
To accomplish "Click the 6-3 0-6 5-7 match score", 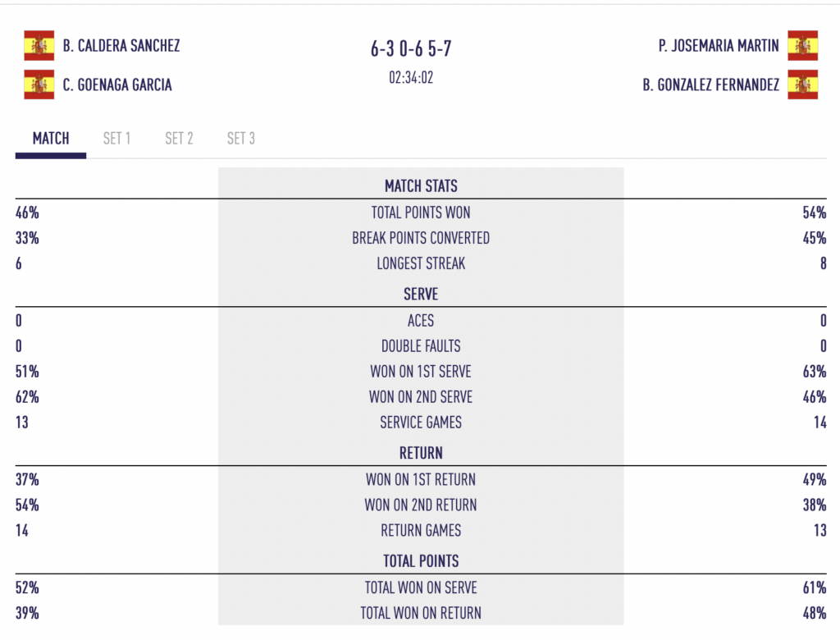I will tap(411, 49).
